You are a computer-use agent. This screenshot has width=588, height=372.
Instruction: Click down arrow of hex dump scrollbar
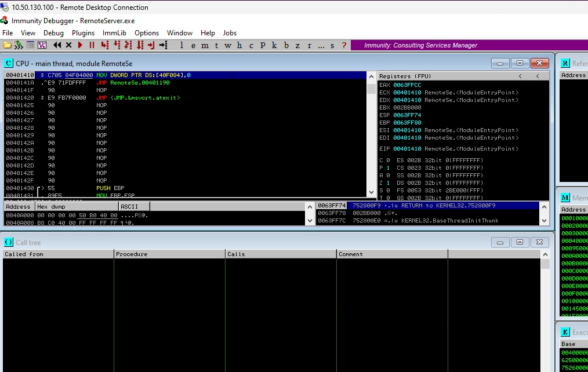310,221
